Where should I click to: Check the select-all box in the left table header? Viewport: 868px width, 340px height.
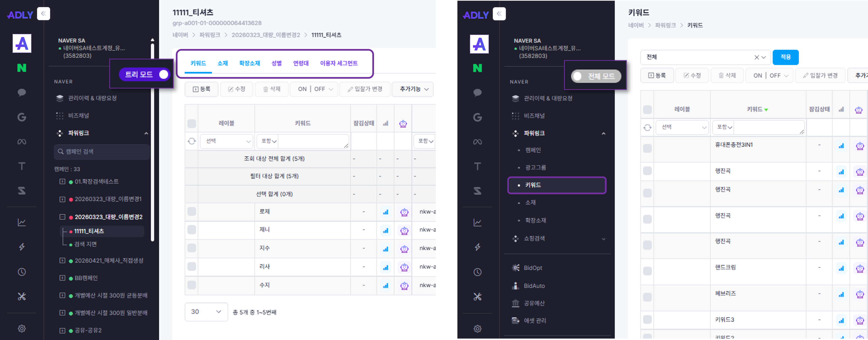(192, 124)
